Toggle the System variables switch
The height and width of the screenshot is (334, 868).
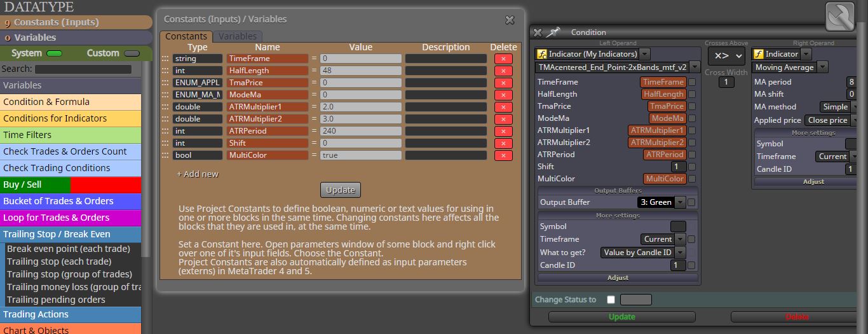click(54, 53)
